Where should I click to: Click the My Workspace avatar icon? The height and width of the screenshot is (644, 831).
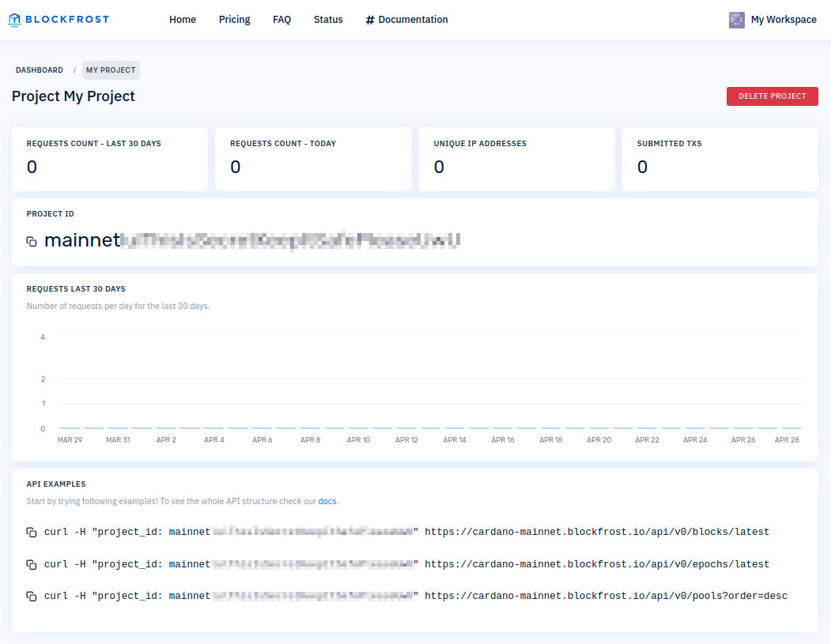(737, 20)
